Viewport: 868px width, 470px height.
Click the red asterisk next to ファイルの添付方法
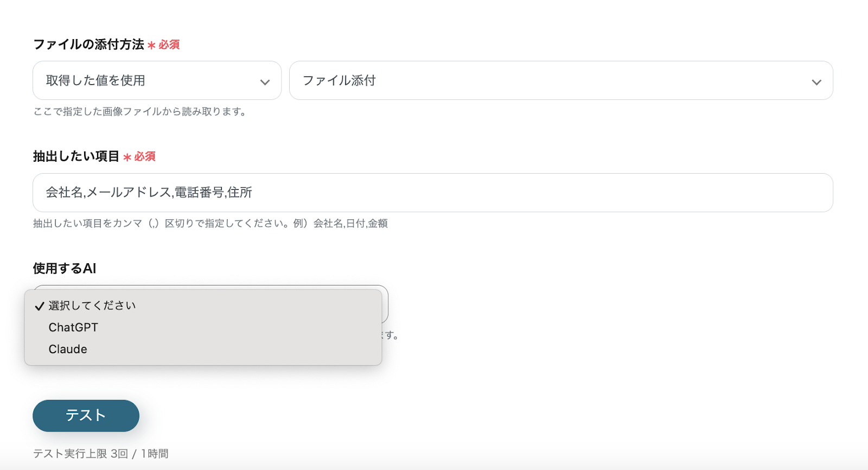click(151, 45)
